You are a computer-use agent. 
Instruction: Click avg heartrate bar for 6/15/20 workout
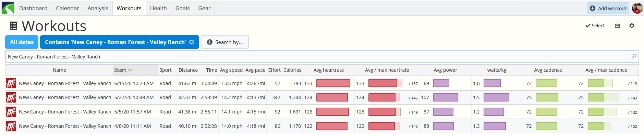(333, 83)
